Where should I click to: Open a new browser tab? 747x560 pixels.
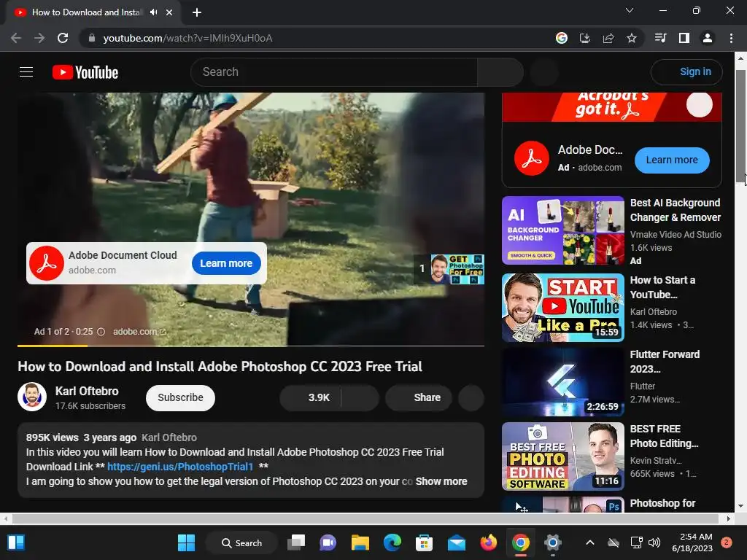tap(197, 12)
